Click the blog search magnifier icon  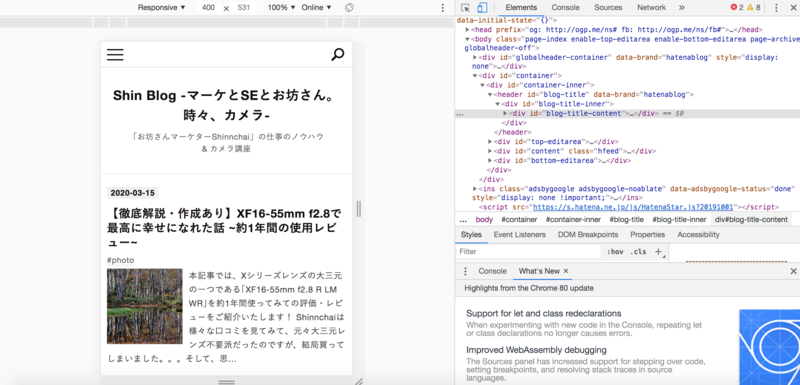338,55
